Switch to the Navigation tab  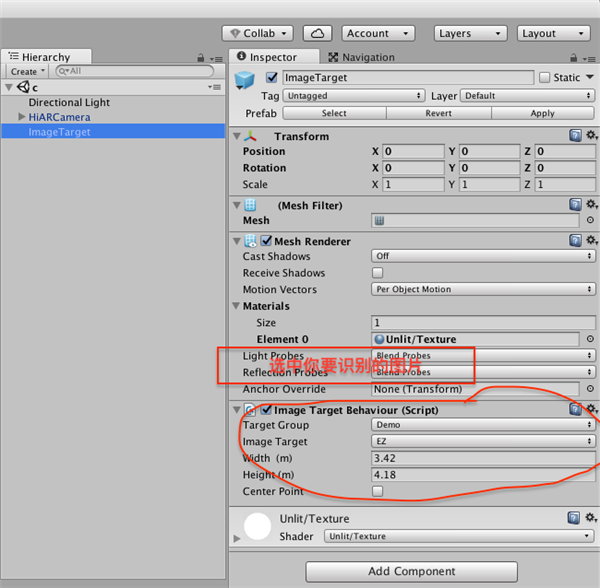tap(361, 58)
